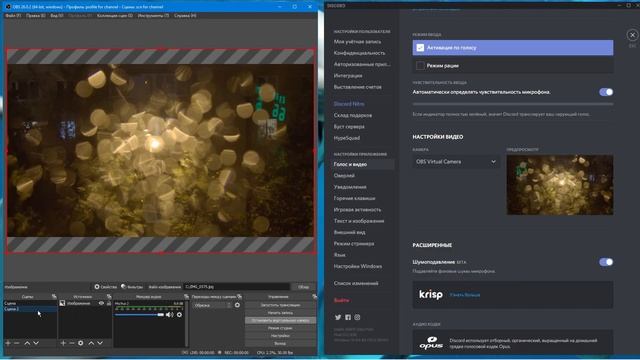Pop out the Scene Transitions dock

click(240, 296)
